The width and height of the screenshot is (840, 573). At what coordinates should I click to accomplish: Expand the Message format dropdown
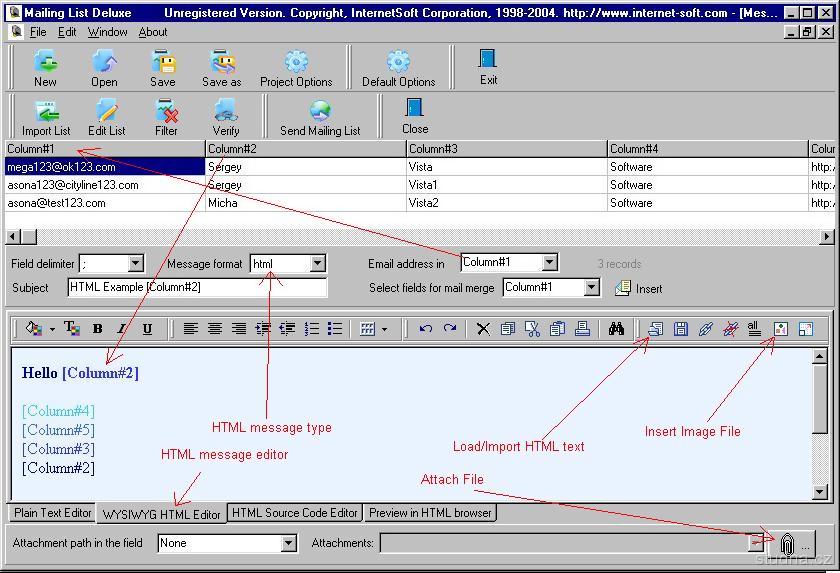tap(317, 264)
